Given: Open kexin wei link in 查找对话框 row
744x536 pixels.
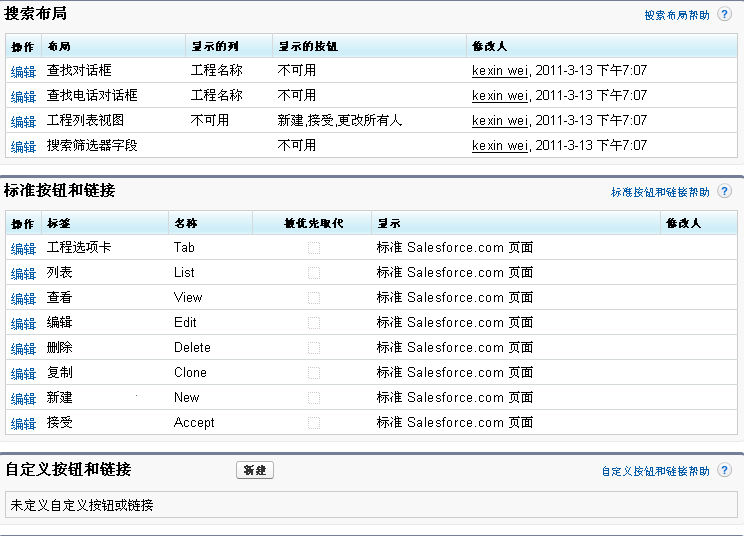Looking at the screenshot, I should (x=500, y=71).
